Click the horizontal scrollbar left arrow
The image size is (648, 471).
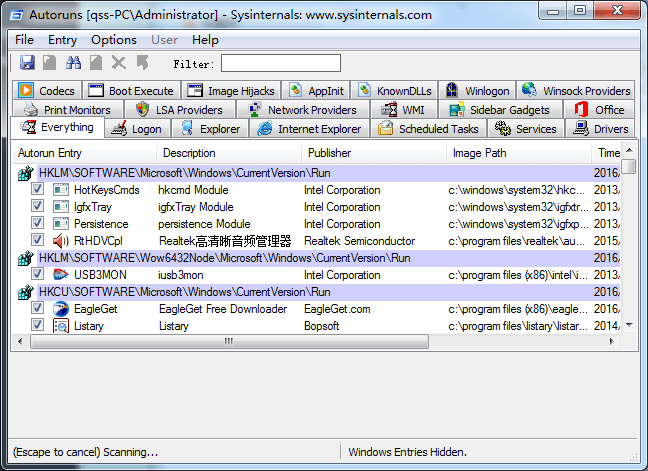click(x=20, y=341)
